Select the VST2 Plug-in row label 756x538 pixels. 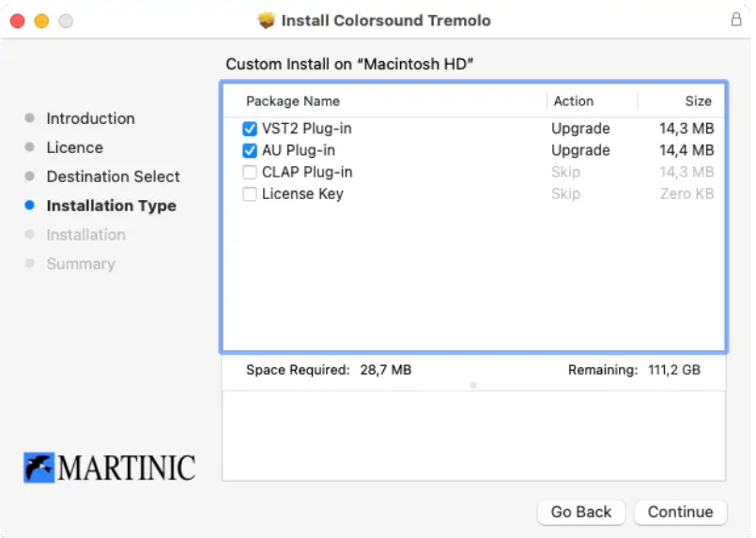coord(307,129)
